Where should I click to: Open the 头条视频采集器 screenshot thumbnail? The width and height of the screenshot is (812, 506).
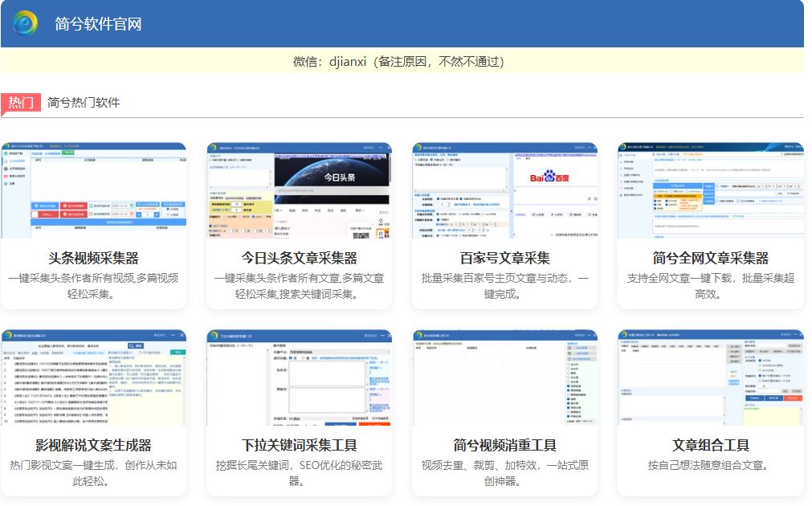(x=93, y=190)
